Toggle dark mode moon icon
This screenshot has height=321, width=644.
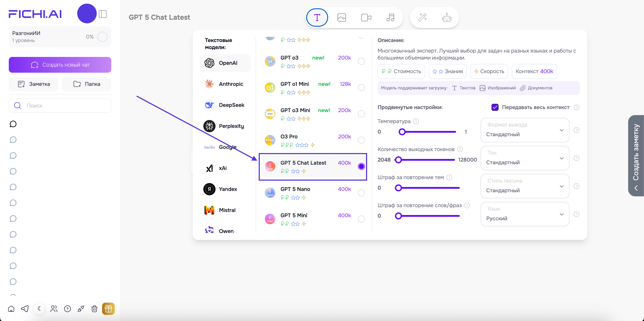[x=39, y=309]
